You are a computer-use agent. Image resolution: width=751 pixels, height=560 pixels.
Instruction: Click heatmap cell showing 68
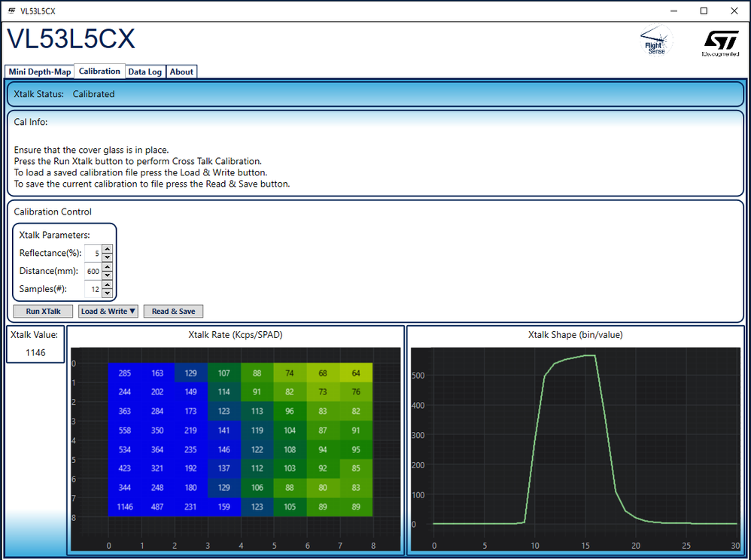coord(323,373)
